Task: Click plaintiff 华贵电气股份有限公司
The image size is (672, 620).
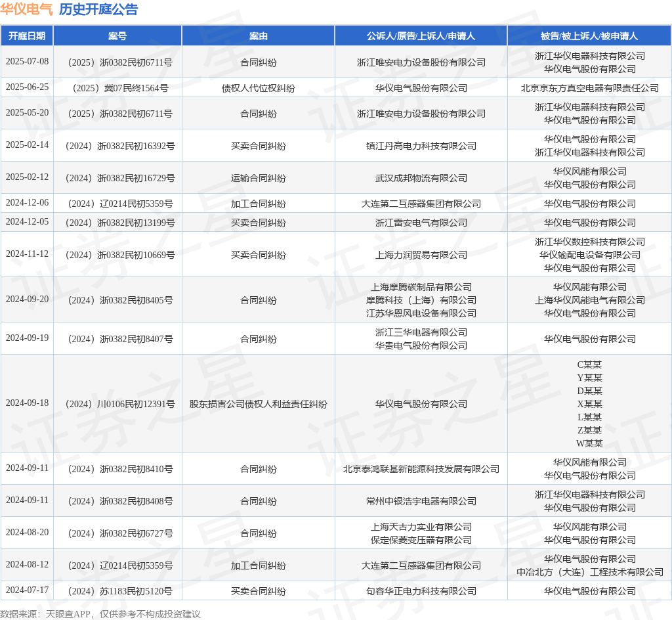Action: (x=421, y=345)
